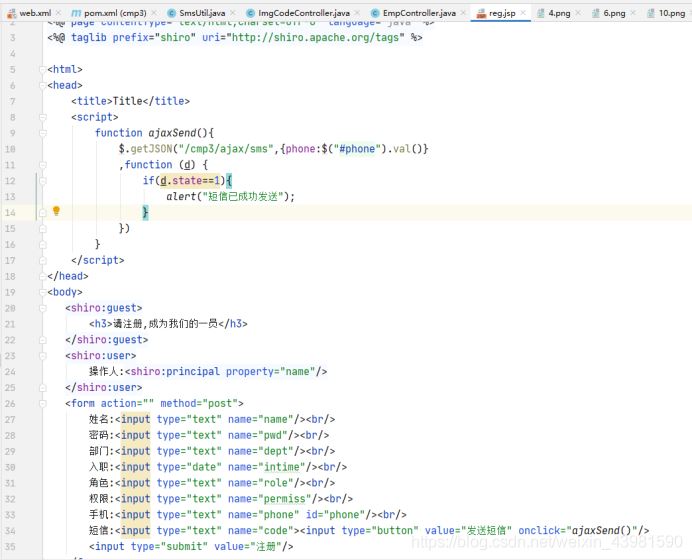Viewport: 692px width, 560px height.
Task: Select the reg.jsp tab
Action: (x=502, y=13)
